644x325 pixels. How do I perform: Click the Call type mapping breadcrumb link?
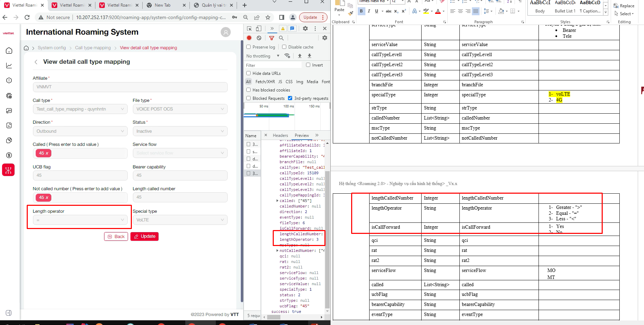coord(93,48)
